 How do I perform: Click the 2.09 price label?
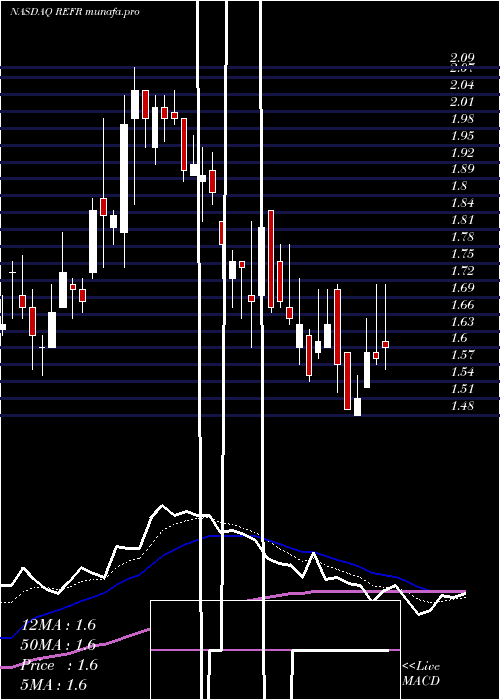(x=462, y=58)
